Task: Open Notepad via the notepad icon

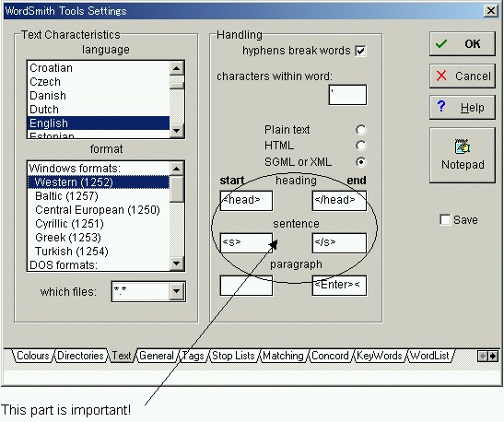Action: (463, 155)
